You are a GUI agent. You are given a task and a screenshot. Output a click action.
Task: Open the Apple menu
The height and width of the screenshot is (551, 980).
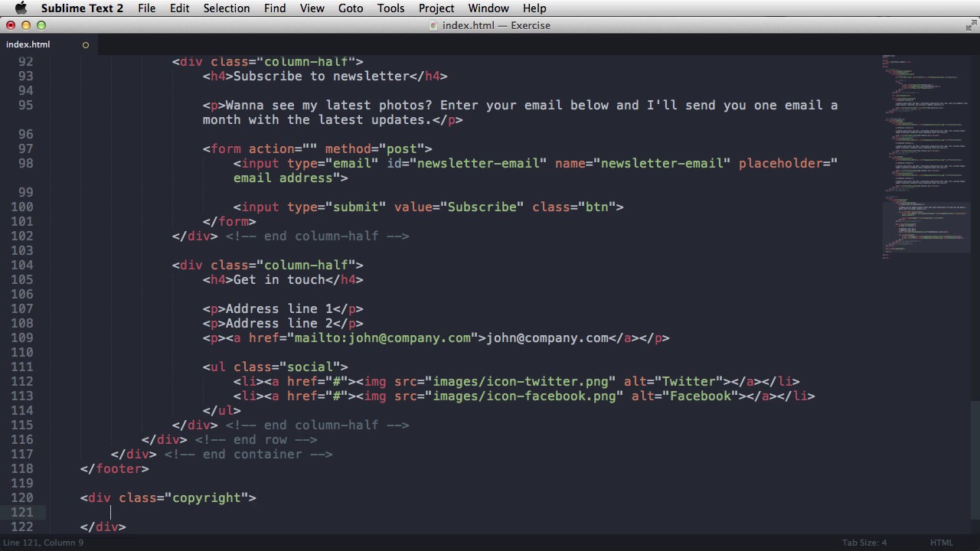(x=21, y=8)
